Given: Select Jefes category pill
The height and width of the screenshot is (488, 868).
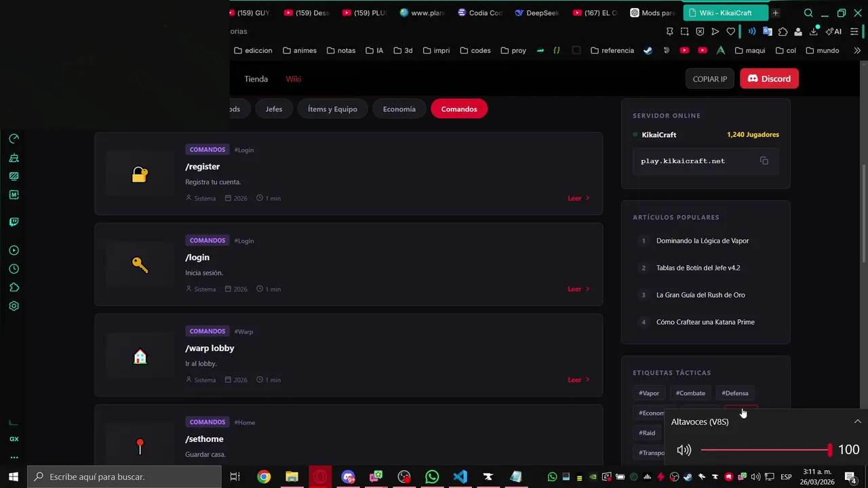Looking at the screenshot, I should point(274,109).
